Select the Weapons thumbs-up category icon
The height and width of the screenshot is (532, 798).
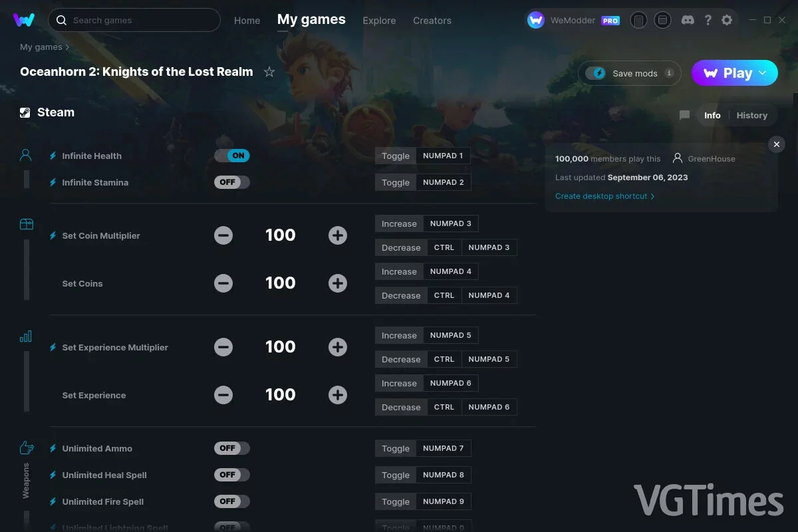tap(26, 448)
